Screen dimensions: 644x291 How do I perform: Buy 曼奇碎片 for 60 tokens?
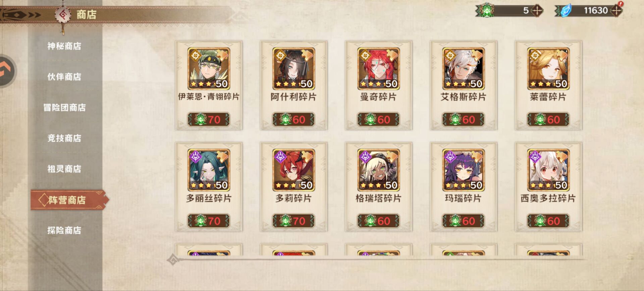click(x=378, y=119)
